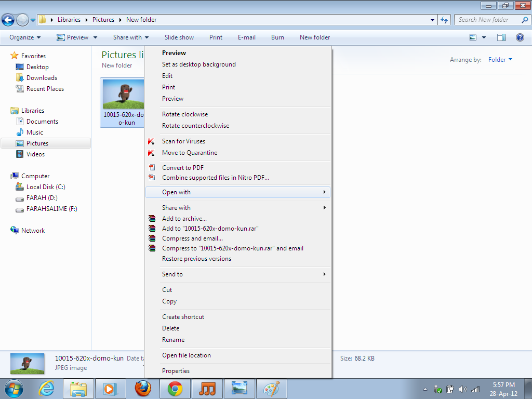Click WinRAR icon beside Add to archive

152,219
